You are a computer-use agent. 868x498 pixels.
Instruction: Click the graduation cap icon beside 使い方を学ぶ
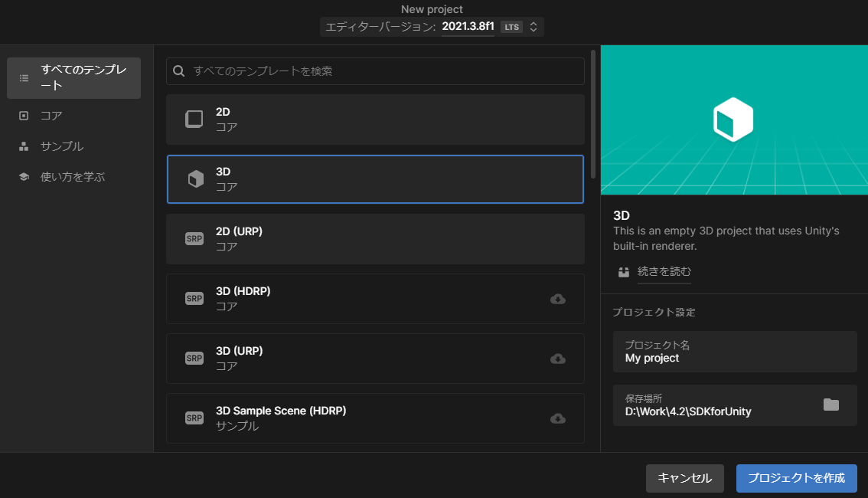click(x=24, y=177)
